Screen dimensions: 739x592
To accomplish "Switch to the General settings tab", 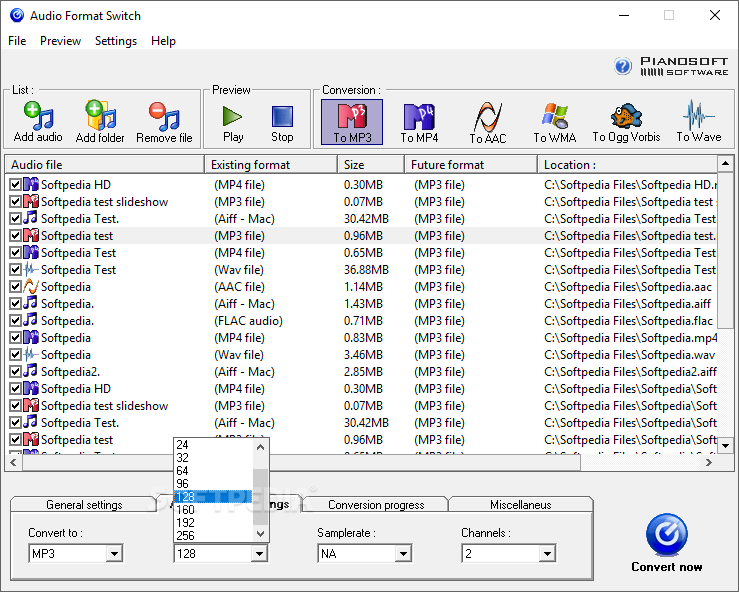I will [x=84, y=504].
